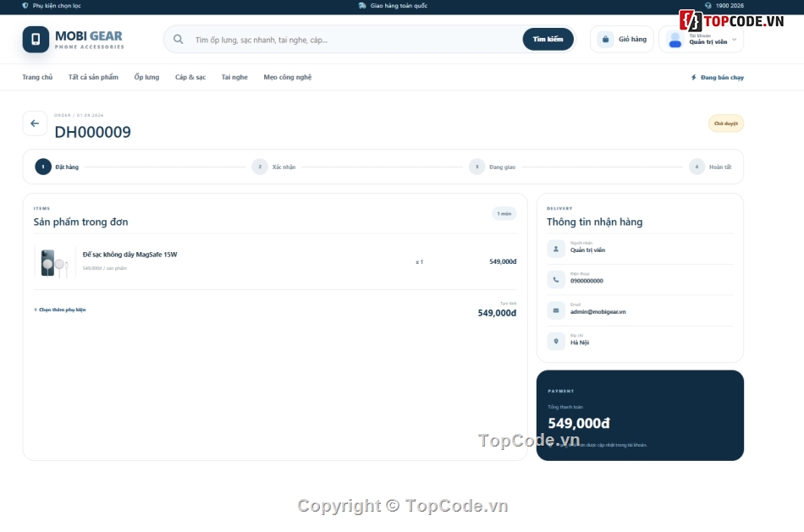Click the user avatar icon

coord(675,40)
